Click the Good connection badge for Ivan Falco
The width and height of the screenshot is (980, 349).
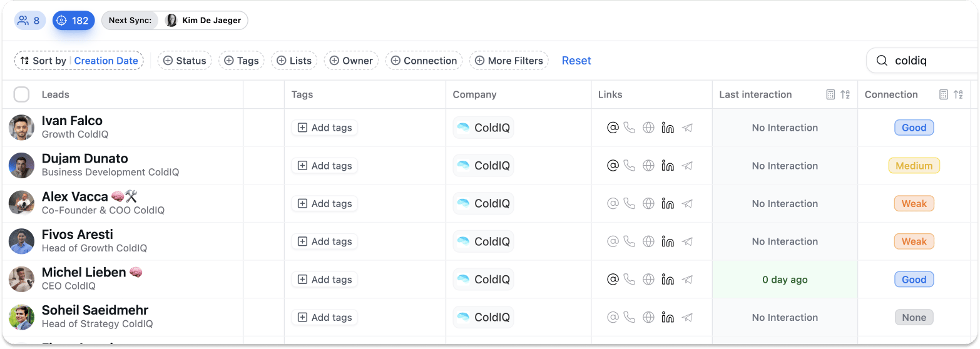pyautogui.click(x=914, y=128)
